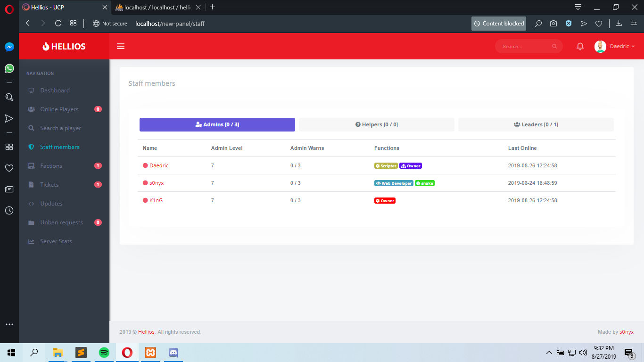The width and height of the screenshot is (644, 362).
Task: Open Updates in navigation
Action: click(x=64, y=204)
